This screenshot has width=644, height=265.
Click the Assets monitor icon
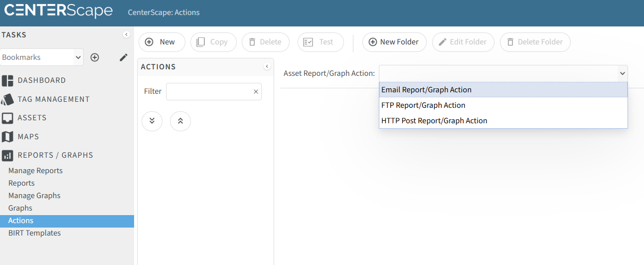coord(7,118)
